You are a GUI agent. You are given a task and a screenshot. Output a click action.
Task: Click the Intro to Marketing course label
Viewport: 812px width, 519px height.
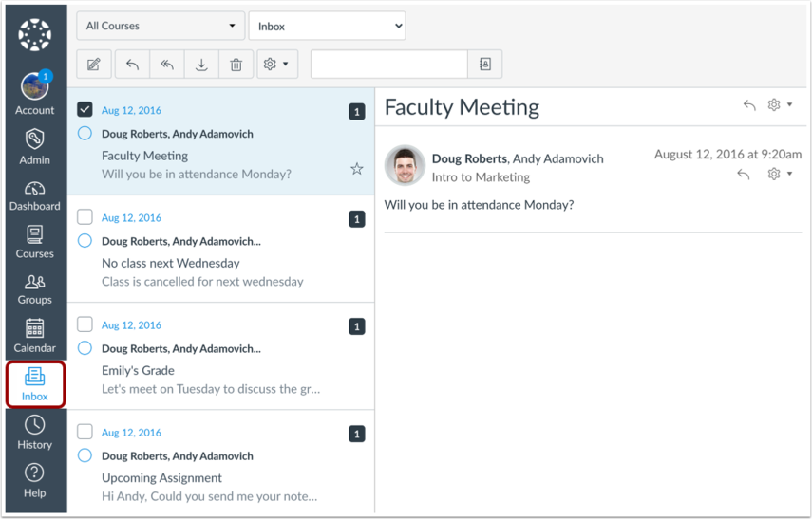click(x=481, y=177)
